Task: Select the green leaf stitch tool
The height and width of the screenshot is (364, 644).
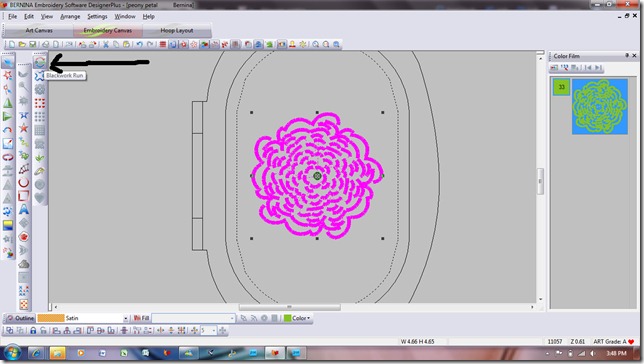Action: [39, 158]
